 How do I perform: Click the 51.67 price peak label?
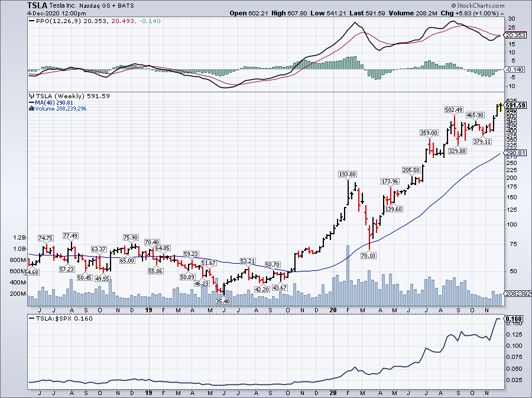pyautogui.click(x=209, y=263)
